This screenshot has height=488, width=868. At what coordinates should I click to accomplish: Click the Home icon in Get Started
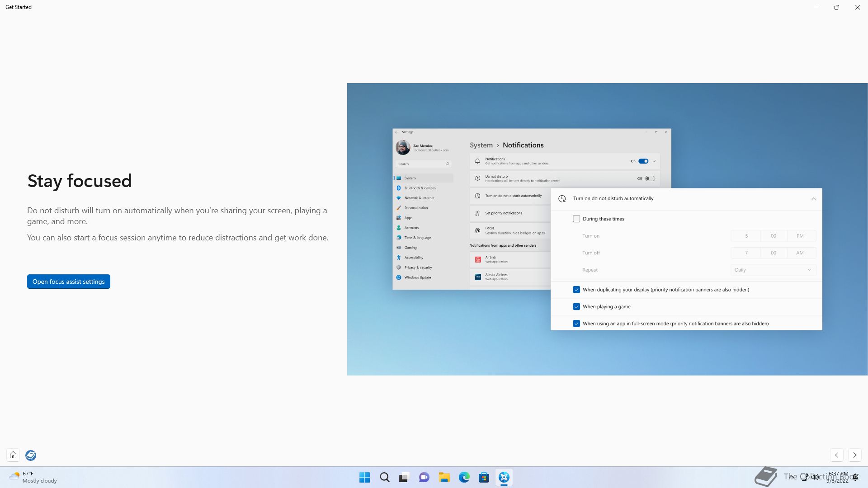coord(13,455)
